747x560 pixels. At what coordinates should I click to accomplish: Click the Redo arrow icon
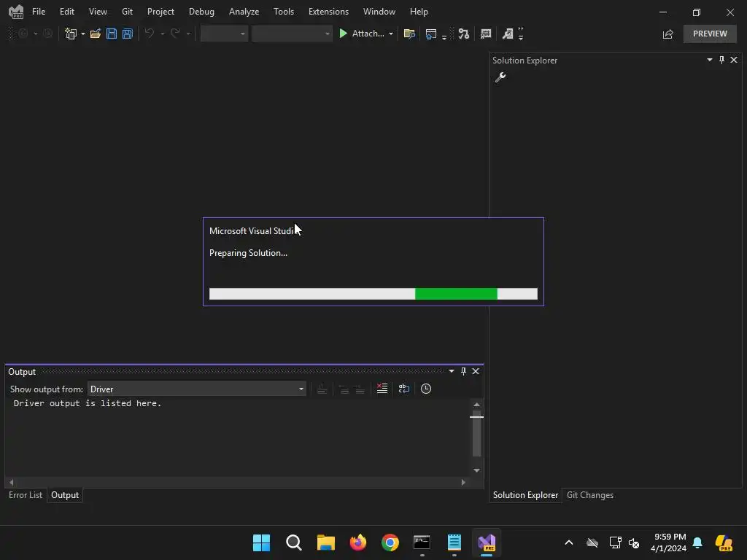[x=175, y=34]
